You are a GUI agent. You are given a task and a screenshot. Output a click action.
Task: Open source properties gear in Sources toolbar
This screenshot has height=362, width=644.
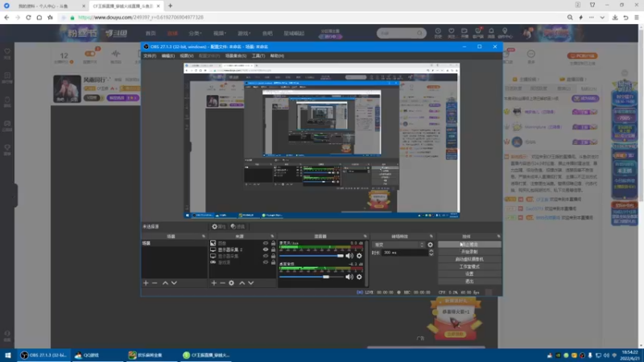(x=231, y=283)
